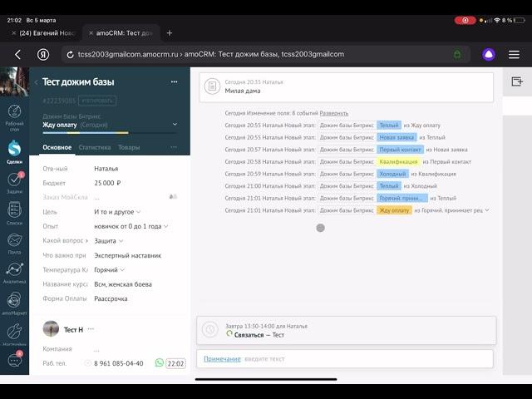Expand the Жду оплату stage dropdown
Image resolution: width=532 pixels, height=399 pixels.
175,124
